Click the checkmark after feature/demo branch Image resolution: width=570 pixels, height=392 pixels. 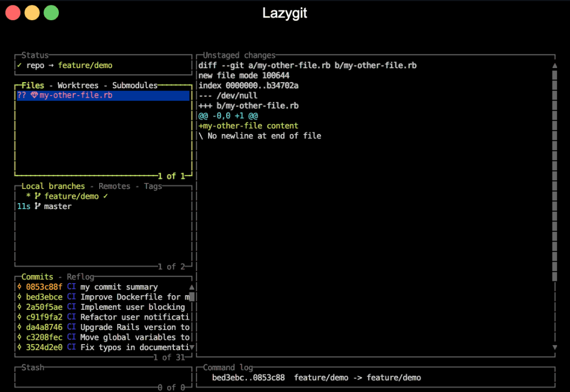(x=106, y=196)
